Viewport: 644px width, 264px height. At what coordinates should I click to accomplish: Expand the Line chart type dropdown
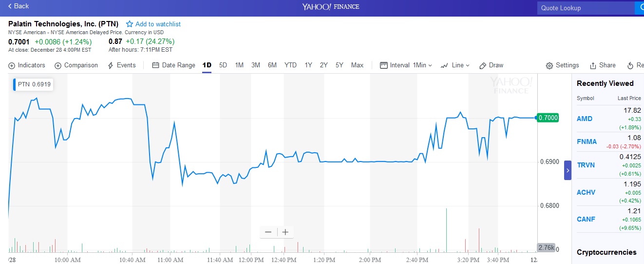click(x=455, y=65)
